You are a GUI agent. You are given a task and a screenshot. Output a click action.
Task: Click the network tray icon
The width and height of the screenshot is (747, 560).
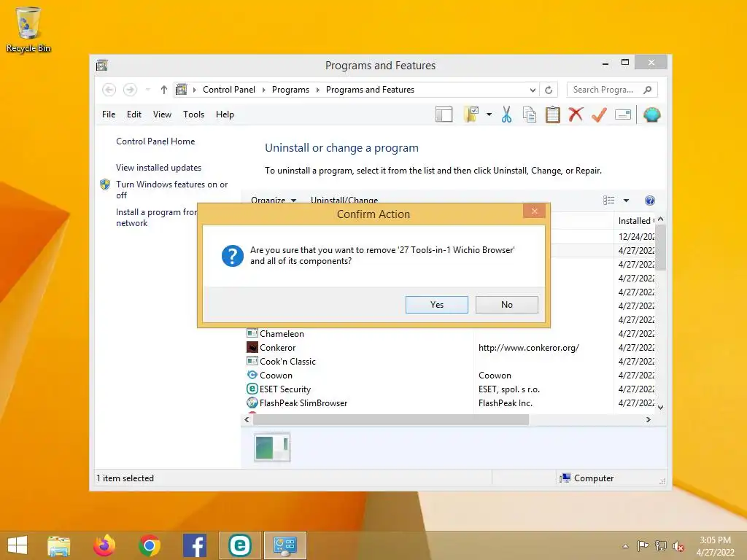(x=661, y=546)
